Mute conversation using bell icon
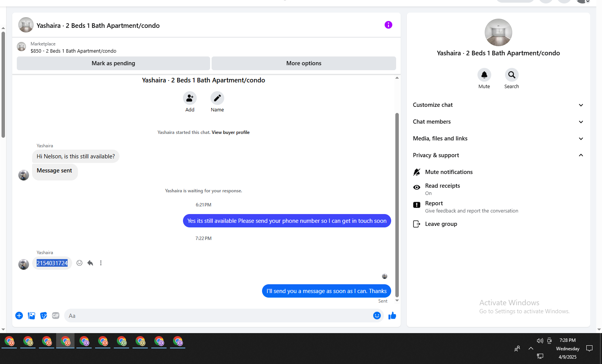The image size is (602, 364). tap(484, 75)
